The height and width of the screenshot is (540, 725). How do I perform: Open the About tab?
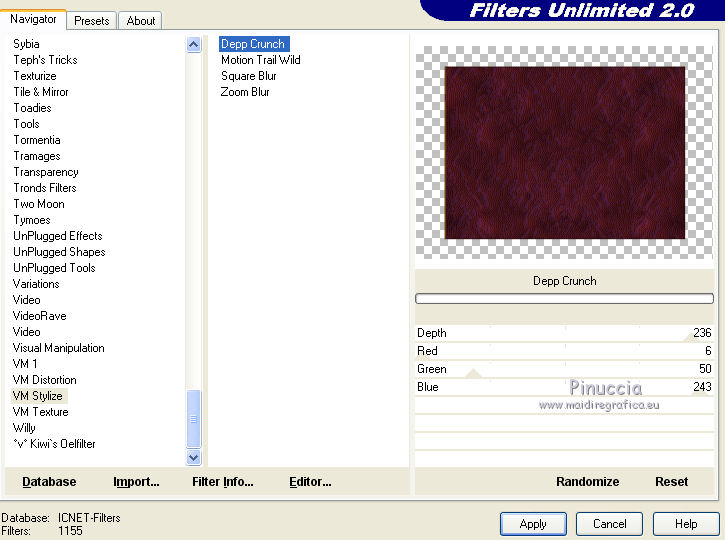(x=141, y=21)
